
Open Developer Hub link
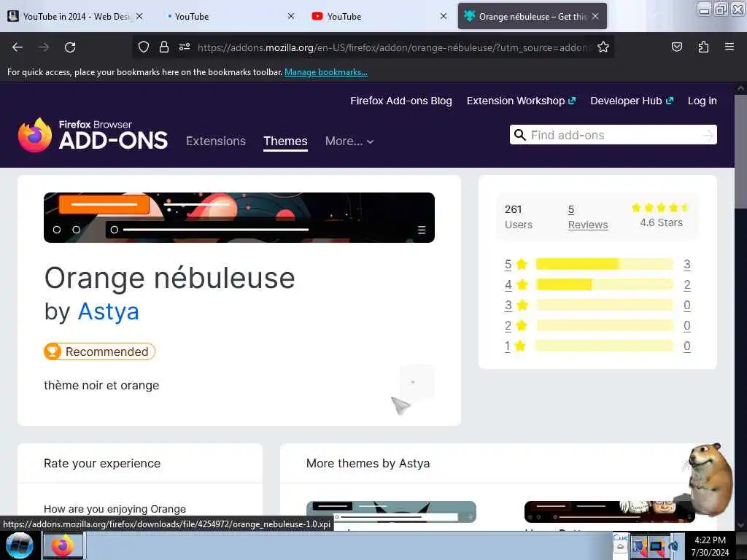click(x=632, y=101)
